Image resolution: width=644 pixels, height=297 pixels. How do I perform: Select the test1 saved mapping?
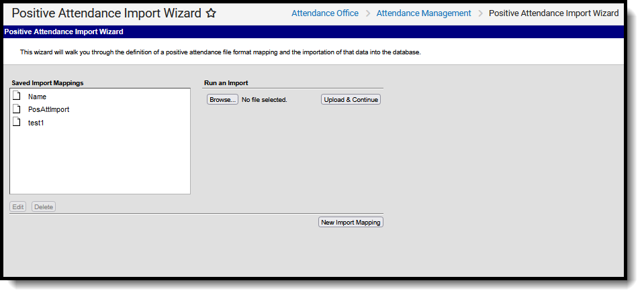(x=36, y=123)
